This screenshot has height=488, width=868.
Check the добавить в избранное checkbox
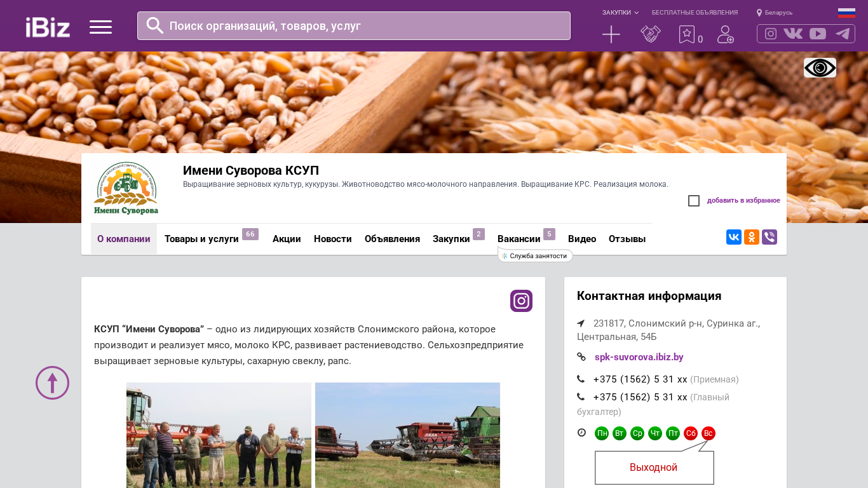click(x=694, y=201)
